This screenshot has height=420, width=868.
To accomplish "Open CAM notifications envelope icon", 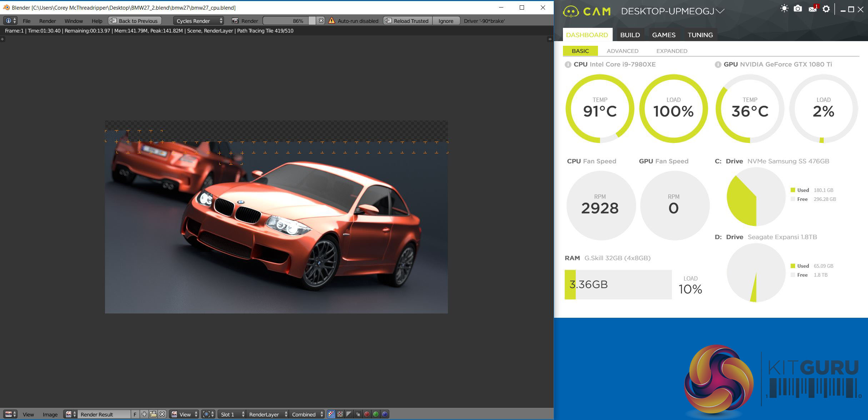I will [x=812, y=9].
